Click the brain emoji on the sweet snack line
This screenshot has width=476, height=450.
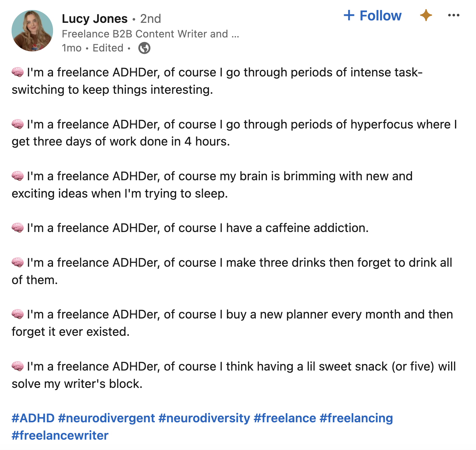(x=17, y=366)
